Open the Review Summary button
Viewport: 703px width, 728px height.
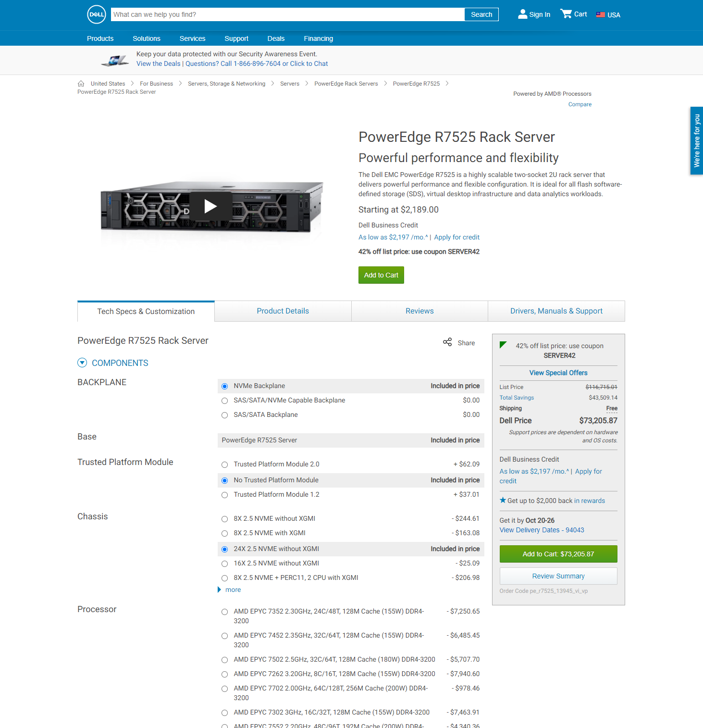coord(558,576)
